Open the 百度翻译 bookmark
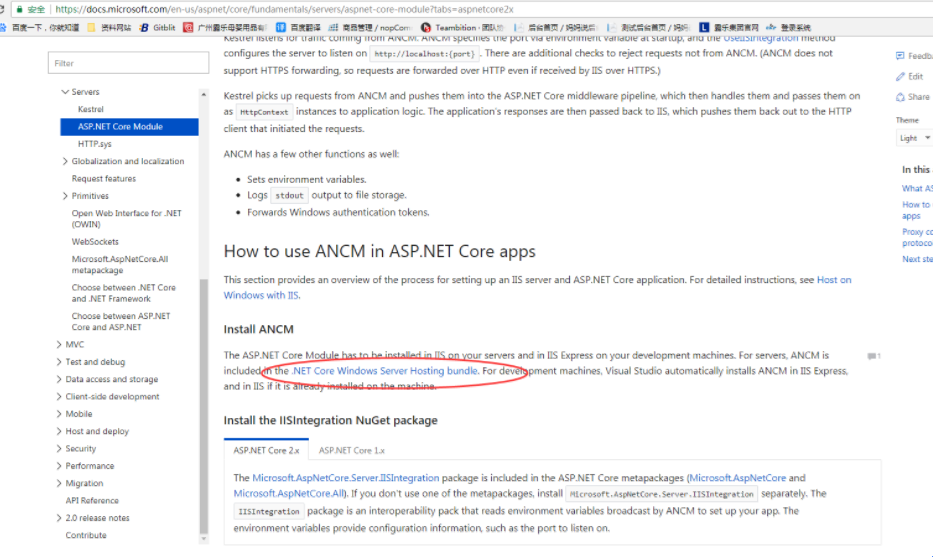Screen dimensions: 933x557 coord(298,27)
